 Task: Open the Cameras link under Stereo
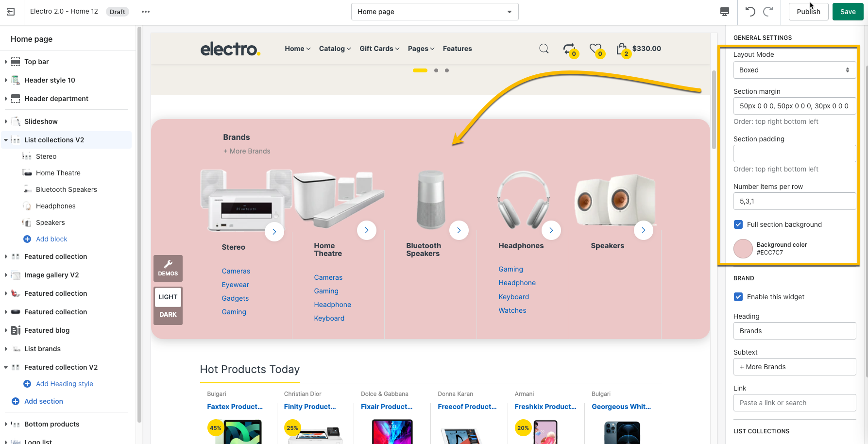pyautogui.click(x=236, y=271)
